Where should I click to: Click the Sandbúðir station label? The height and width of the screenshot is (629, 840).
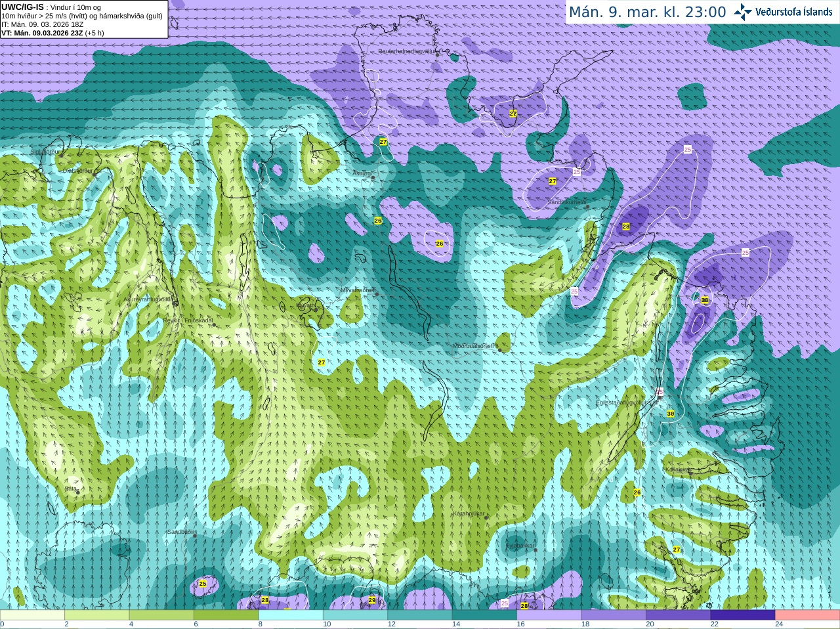tap(180, 531)
